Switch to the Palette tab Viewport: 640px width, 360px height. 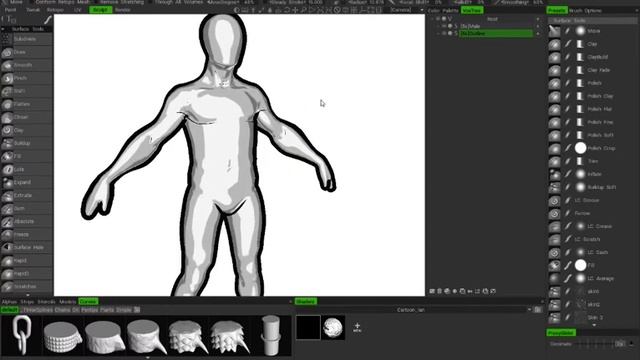pos(451,10)
